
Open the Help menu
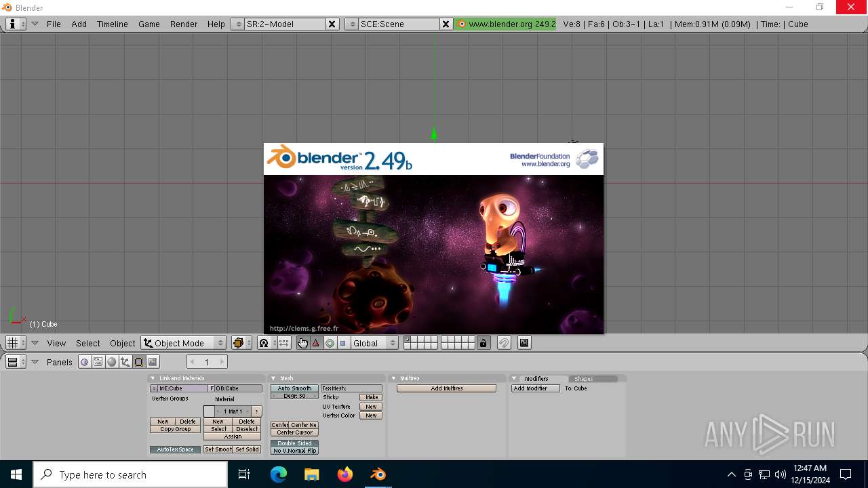pyautogui.click(x=216, y=24)
